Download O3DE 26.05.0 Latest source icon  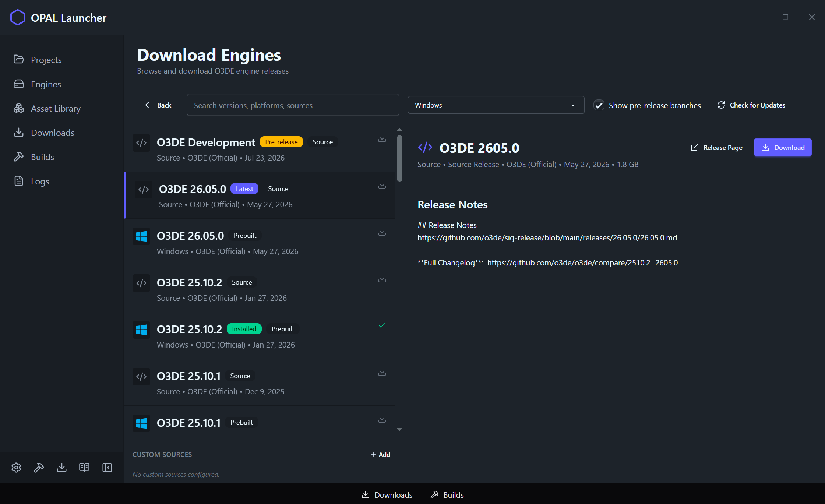pyautogui.click(x=382, y=185)
